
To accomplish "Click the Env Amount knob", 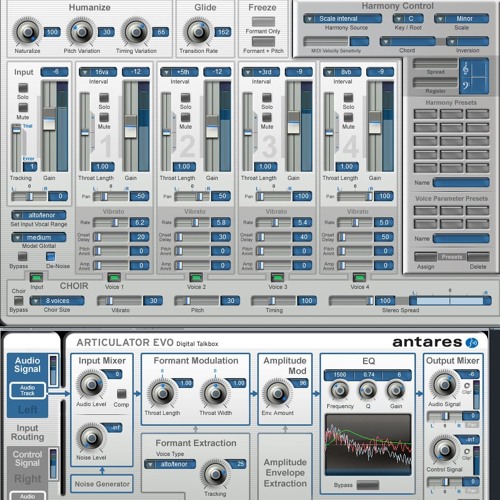I will [x=277, y=393].
